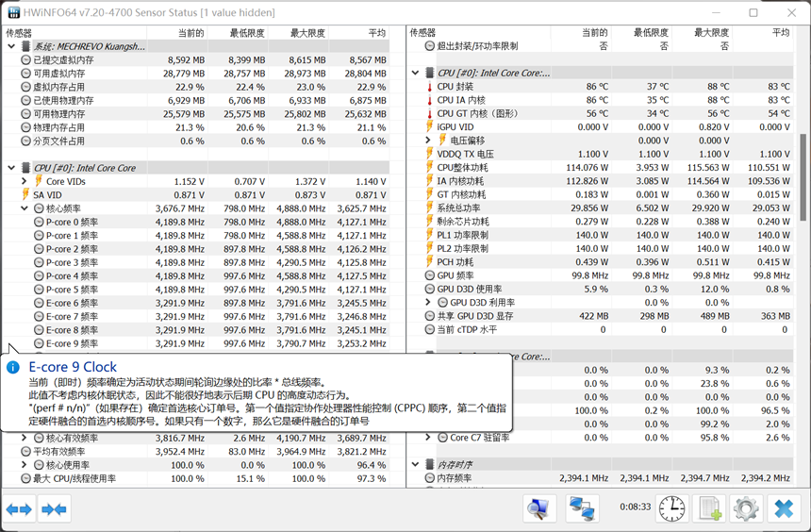Click the 已提交虚拟内存 circle icon

25,59
